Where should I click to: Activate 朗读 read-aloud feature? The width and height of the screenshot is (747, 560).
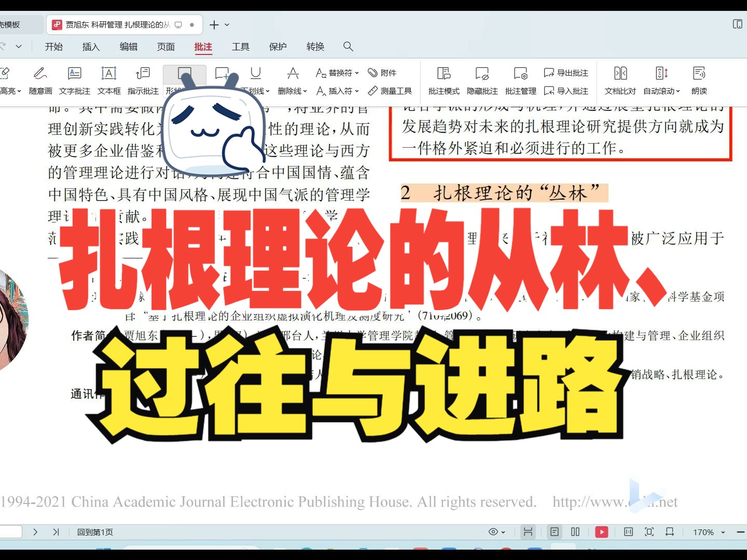[x=699, y=80]
